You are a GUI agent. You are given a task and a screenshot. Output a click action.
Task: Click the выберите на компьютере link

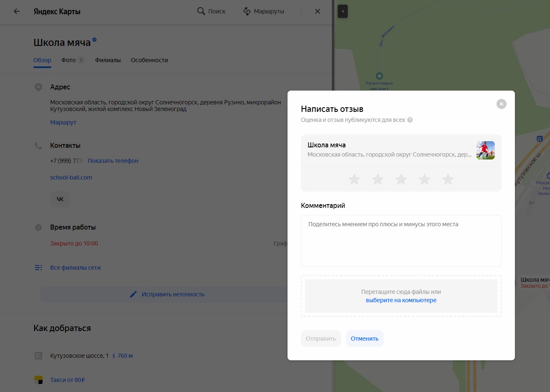pos(401,300)
